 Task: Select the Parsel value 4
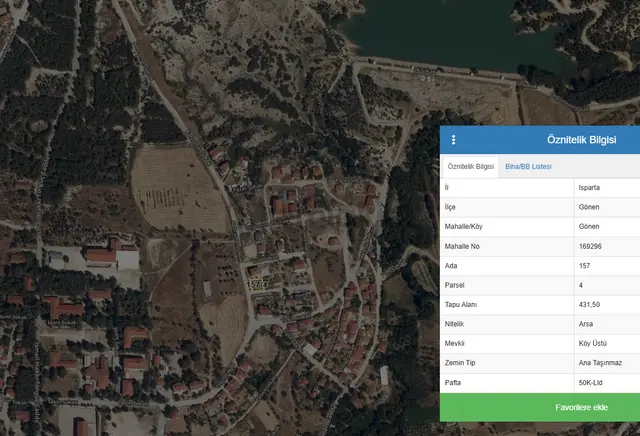(581, 285)
